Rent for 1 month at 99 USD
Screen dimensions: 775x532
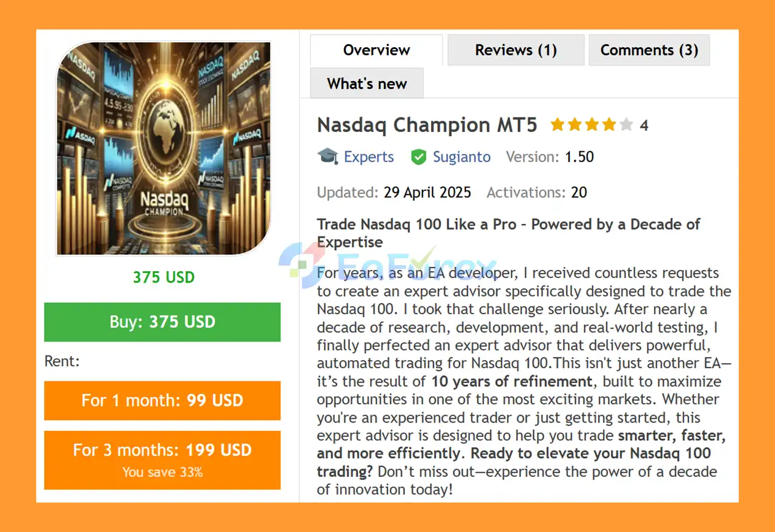click(162, 401)
